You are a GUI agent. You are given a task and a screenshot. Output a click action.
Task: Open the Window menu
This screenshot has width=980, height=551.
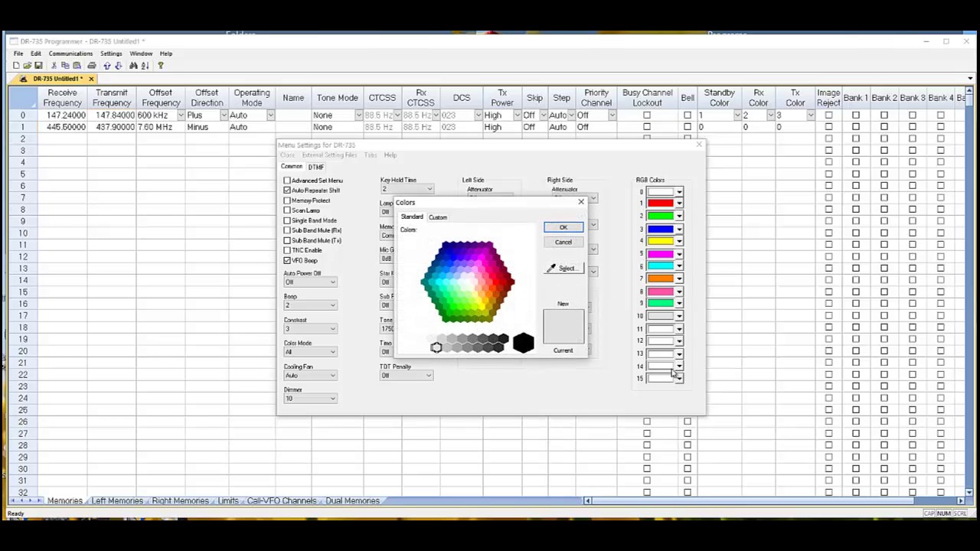click(x=141, y=54)
